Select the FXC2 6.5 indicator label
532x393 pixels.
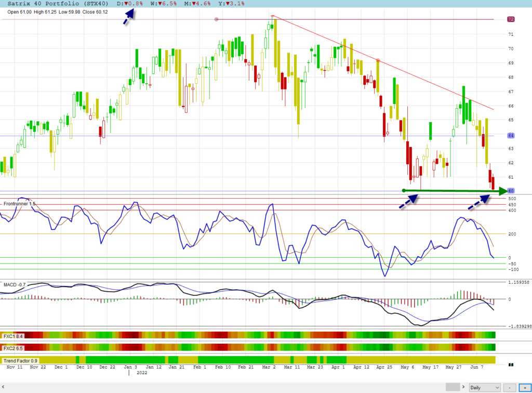click(x=13, y=348)
